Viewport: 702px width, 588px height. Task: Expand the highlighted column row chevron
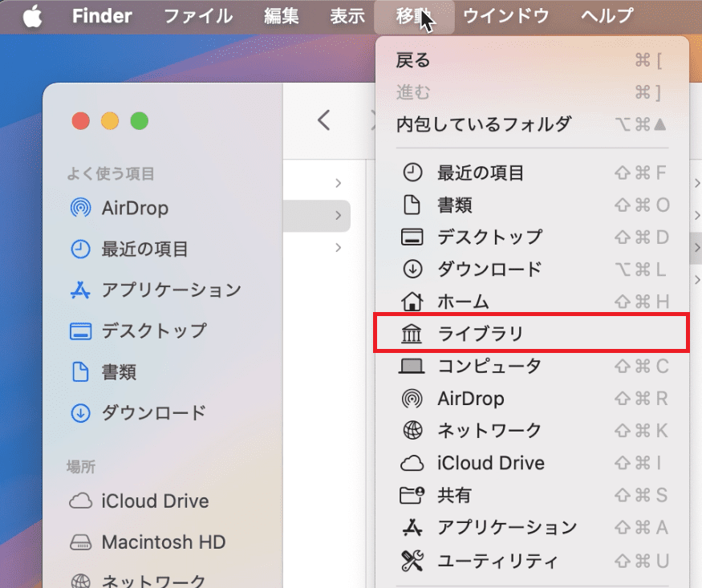click(x=339, y=215)
